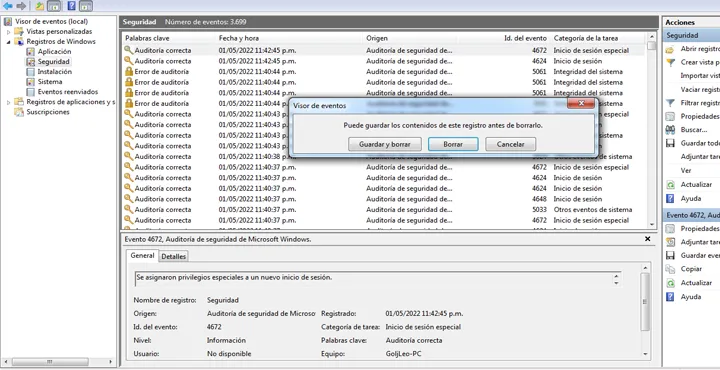
Task: Click the Guardar y borrar button
Action: tap(384, 144)
